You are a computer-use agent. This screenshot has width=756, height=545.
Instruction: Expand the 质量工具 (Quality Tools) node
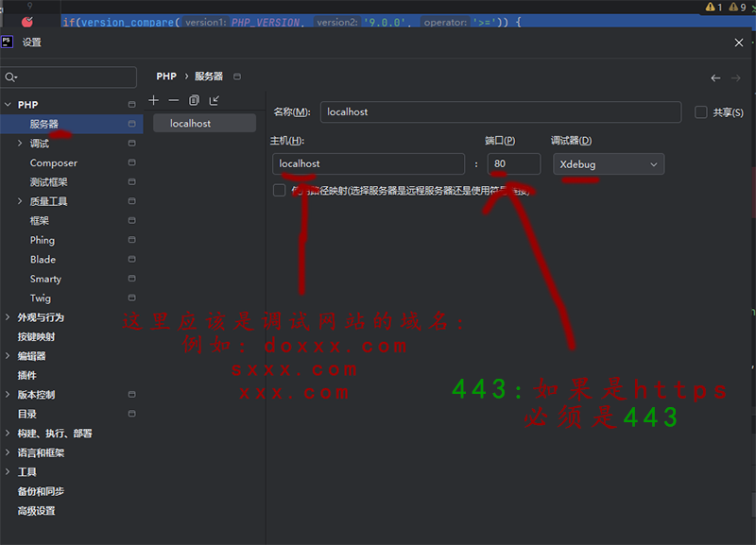[x=20, y=201]
